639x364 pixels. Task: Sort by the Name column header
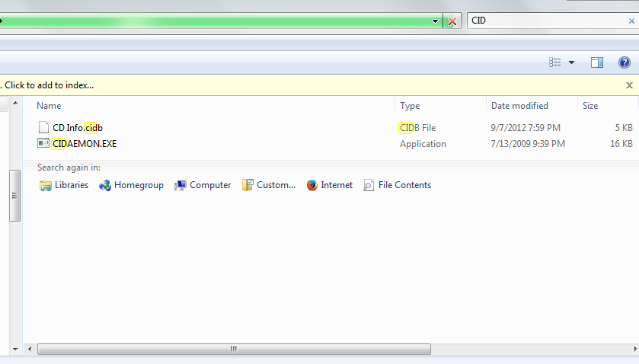tap(49, 106)
